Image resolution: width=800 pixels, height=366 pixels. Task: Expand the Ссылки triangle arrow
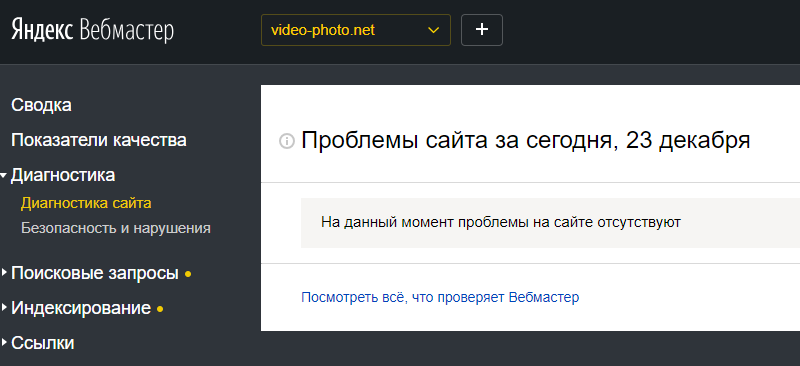point(4,343)
